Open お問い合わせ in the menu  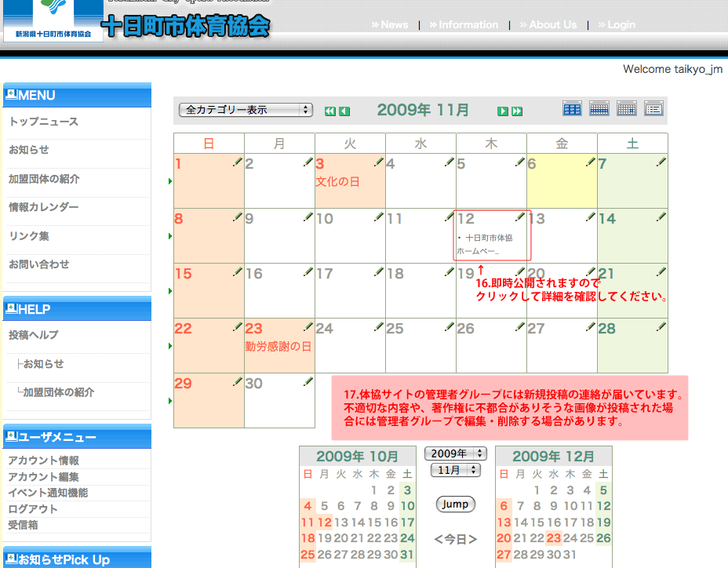pos(39,264)
